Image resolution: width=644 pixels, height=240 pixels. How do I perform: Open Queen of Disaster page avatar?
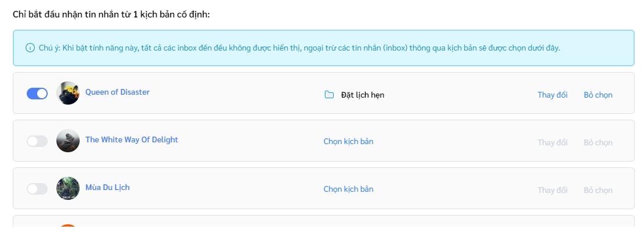pyautogui.click(x=68, y=93)
